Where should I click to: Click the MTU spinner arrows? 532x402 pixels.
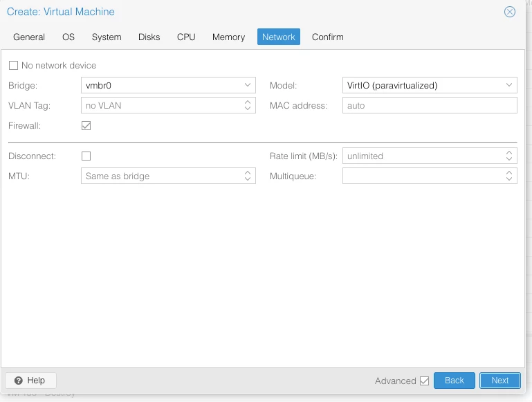point(248,176)
